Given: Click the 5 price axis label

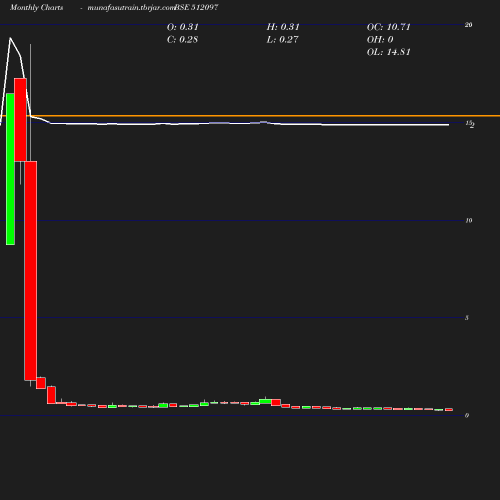Looking at the screenshot, I should pyautogui.click(x=467, y=318).
